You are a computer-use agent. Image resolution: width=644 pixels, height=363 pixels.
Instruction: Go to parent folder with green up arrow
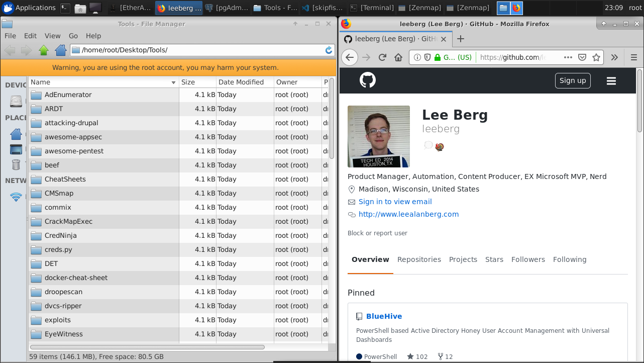coord(44,50)
